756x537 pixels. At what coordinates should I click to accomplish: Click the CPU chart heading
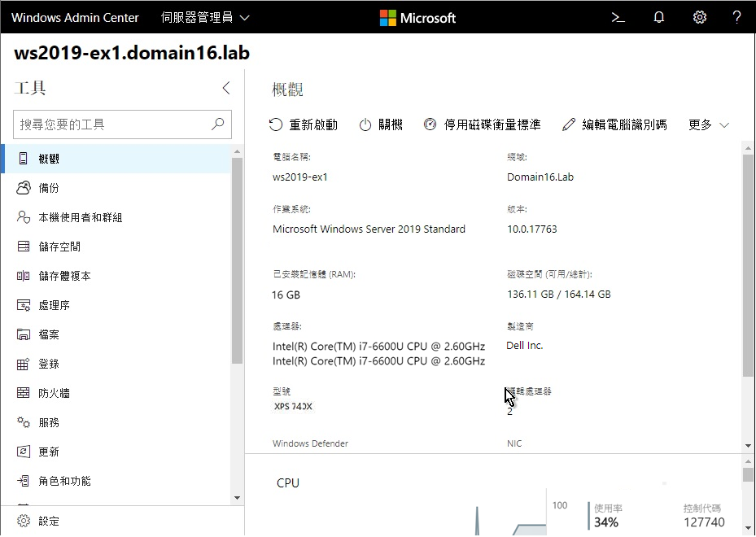288,483
